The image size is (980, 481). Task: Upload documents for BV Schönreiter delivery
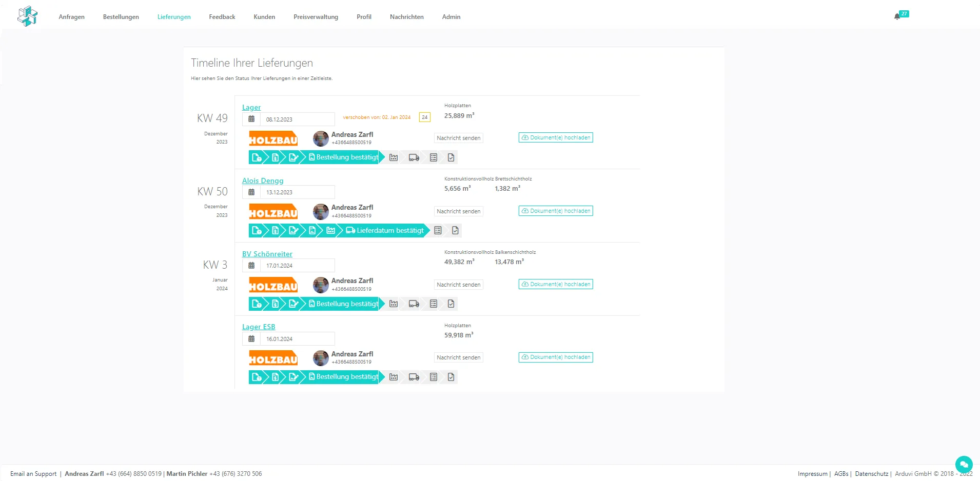click(556, 284)
